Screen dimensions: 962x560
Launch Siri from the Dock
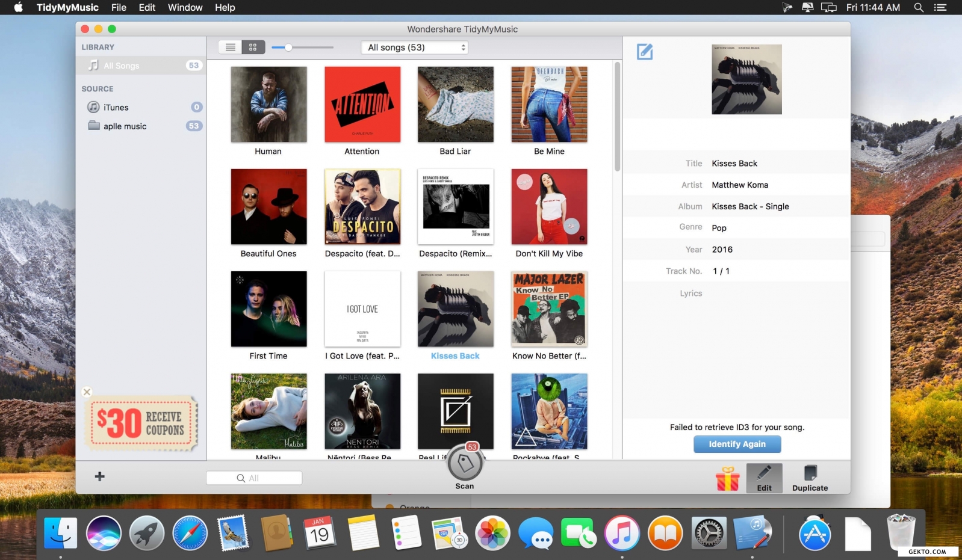[x=104, y=533]
